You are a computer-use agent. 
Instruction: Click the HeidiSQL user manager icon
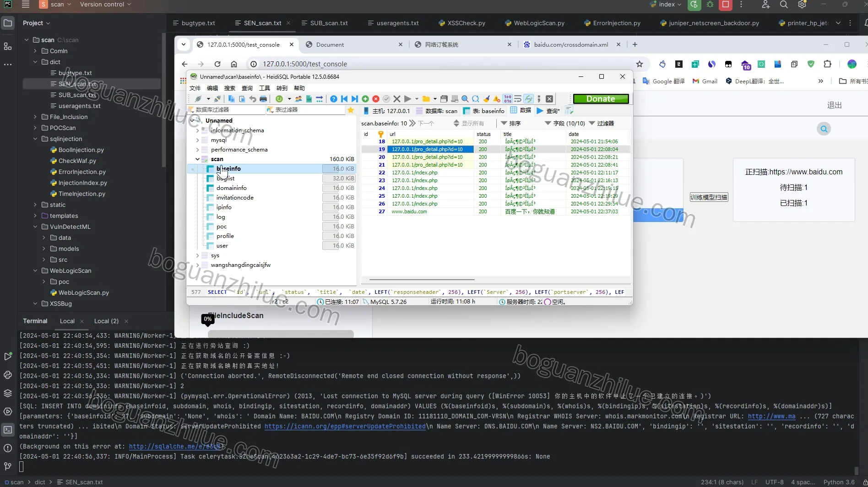(x=298, y=99)
